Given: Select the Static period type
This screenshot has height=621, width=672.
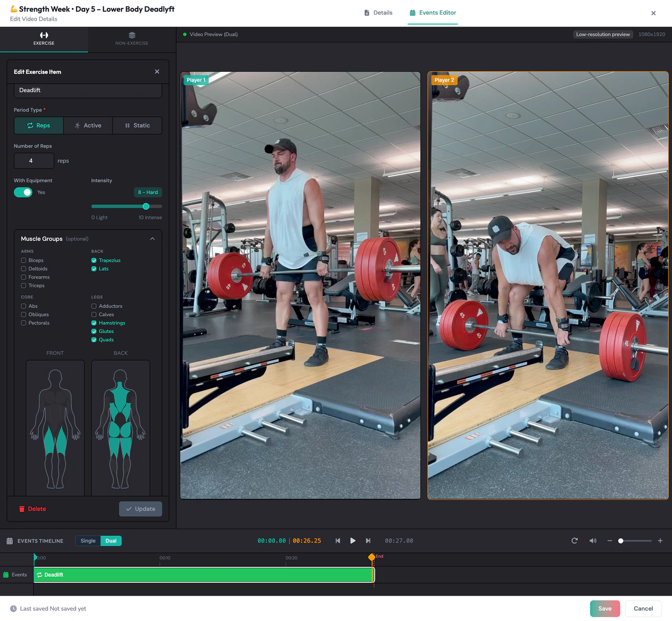Looking at the screenshot, I should click(137, 125).
